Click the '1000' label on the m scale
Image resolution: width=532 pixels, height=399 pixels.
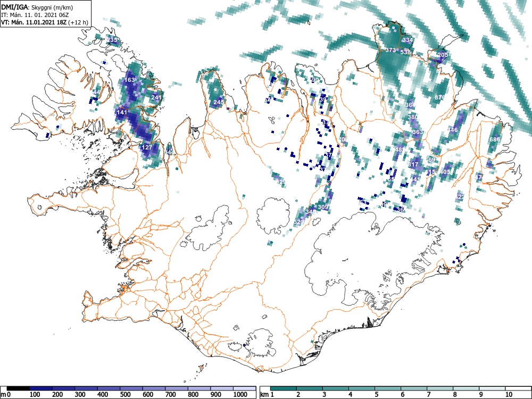click(240, 394)
